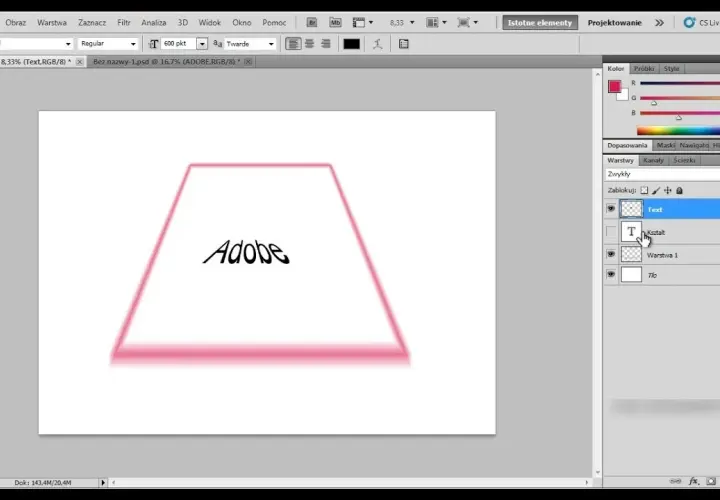This screenshot has height=500, width=720.
Task: Lock image pixels with the brush icon
Action: coord(656,190)
